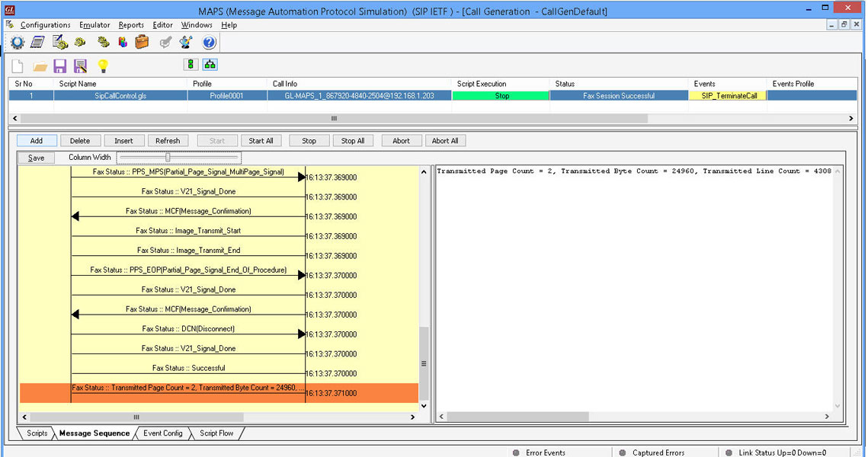
Task: Save using the purple floppy disk icon
Action: tap(59, 66)
